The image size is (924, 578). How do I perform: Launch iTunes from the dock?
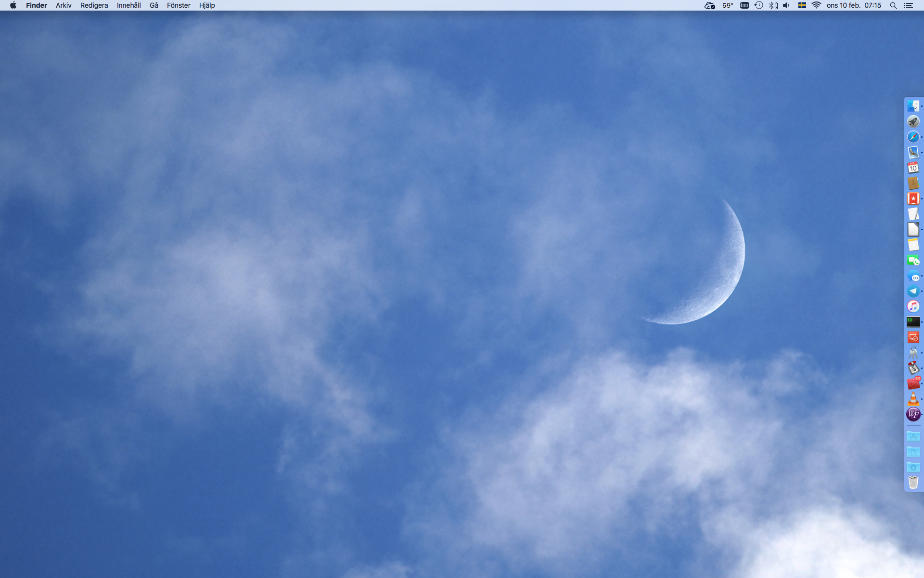913,306
